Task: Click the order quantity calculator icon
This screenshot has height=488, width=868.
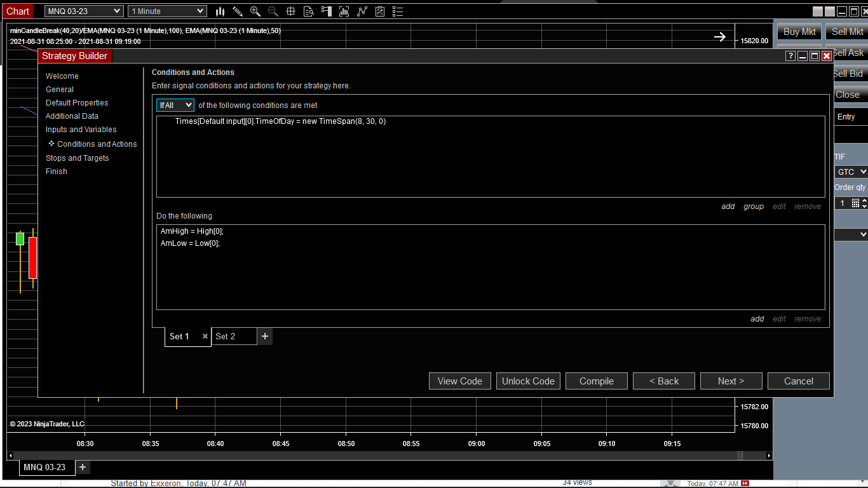Action: [855, 203]
